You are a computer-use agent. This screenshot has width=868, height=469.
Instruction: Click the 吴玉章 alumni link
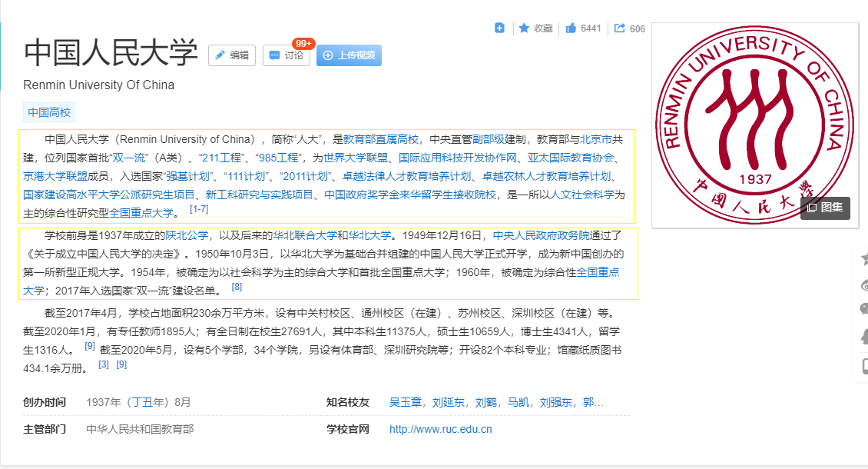(406, 402)
